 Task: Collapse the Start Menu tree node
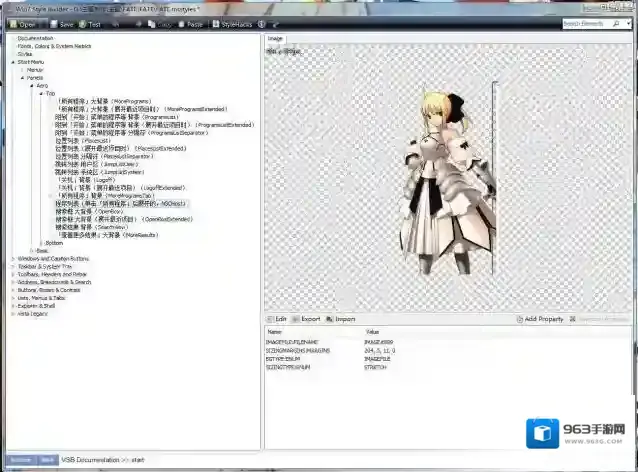[x=12, y=62]
